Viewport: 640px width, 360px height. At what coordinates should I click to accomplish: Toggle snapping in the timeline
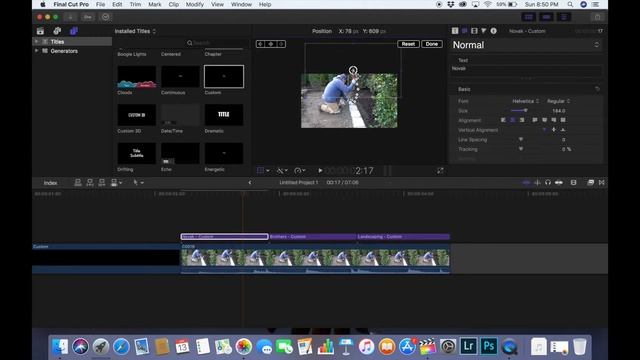[x=559, y=182]
